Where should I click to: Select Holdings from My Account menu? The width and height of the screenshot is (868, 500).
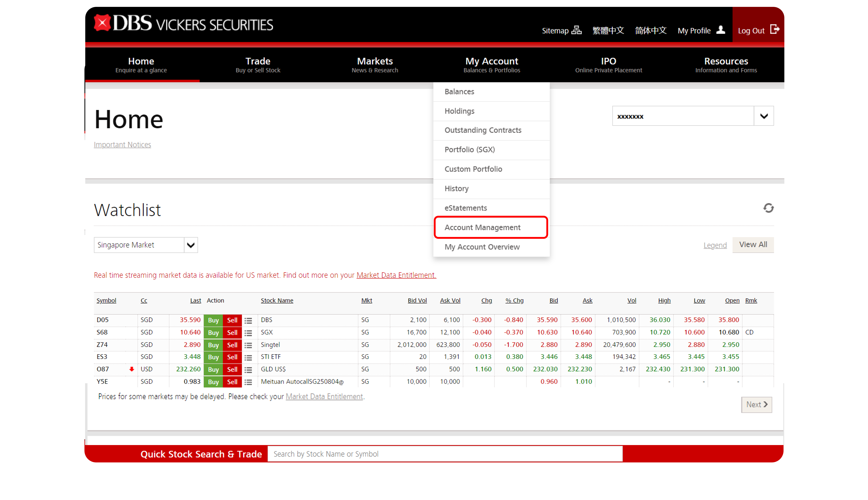pos(491,111)
